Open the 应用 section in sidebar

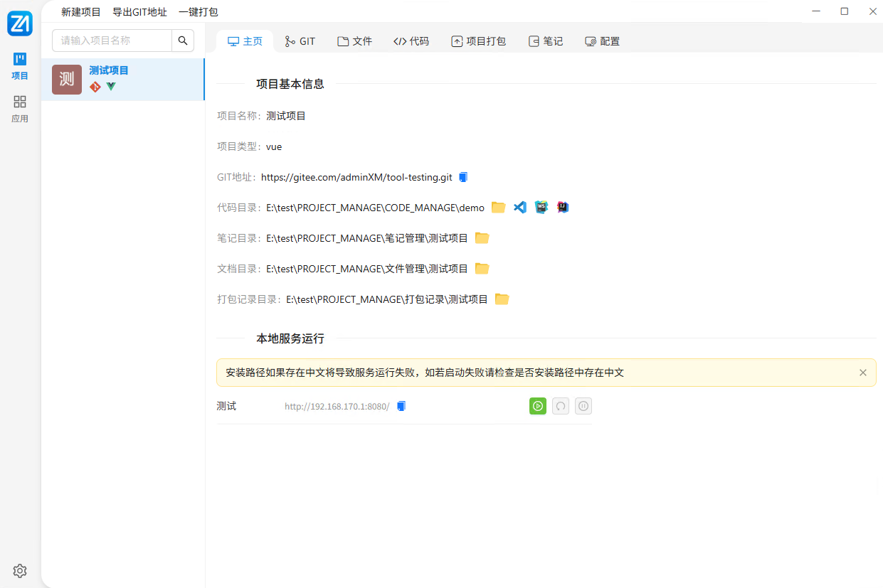pyautogui.click(x=20, y=109)
